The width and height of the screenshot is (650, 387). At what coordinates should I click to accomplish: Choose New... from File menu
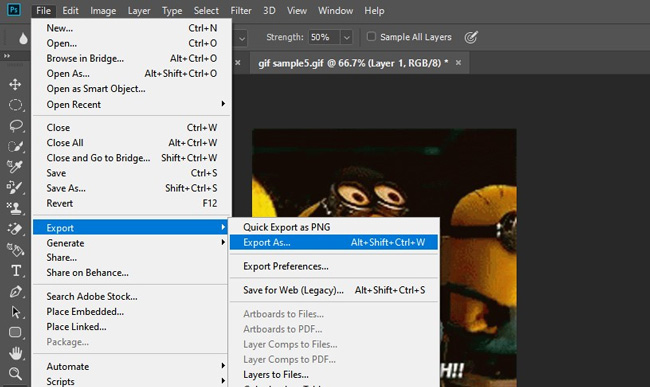coord(131,28)
